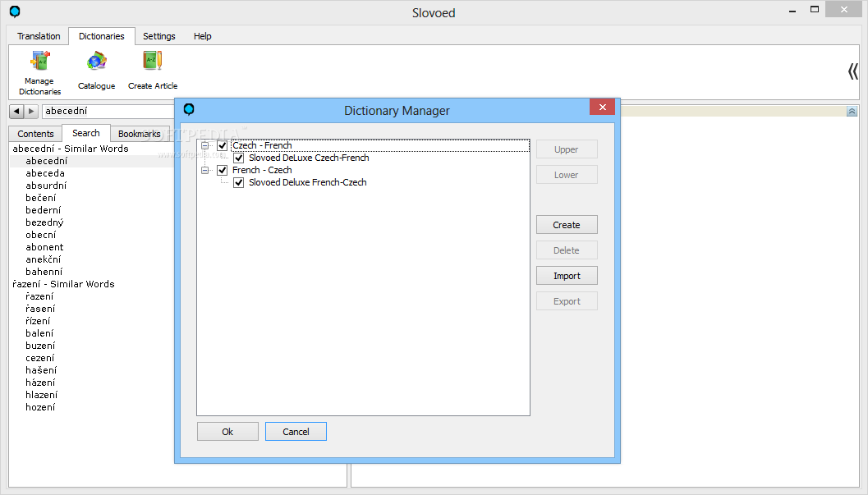The image size is (868, 495).
Task: Collapse the French - Czech tree node
Action: coord(204,171)
